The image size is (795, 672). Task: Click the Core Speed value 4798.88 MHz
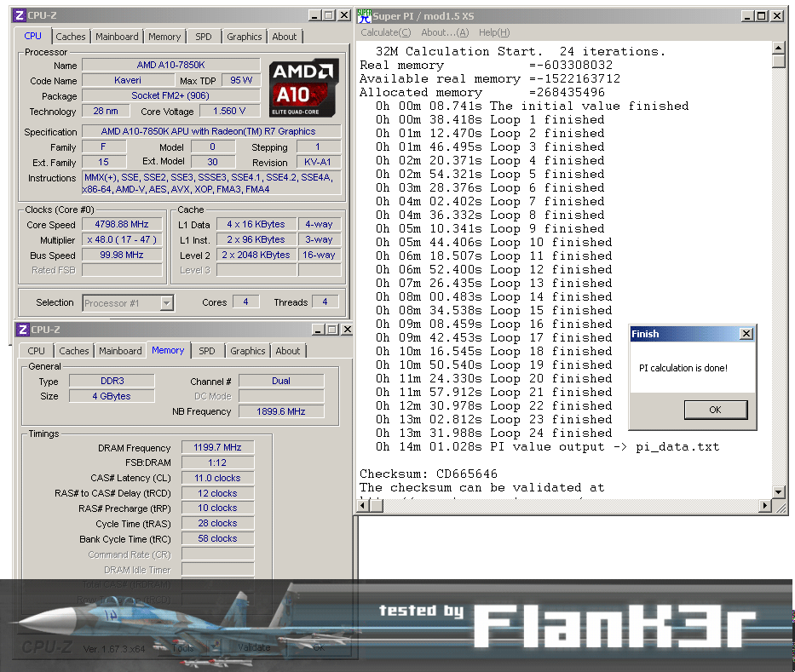click(x=122, y=224)
